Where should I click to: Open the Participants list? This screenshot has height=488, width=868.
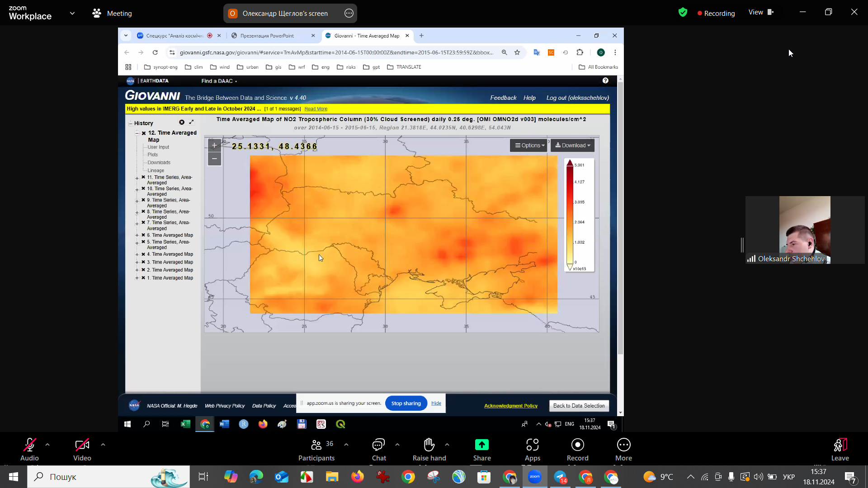(x=316, y=445)
